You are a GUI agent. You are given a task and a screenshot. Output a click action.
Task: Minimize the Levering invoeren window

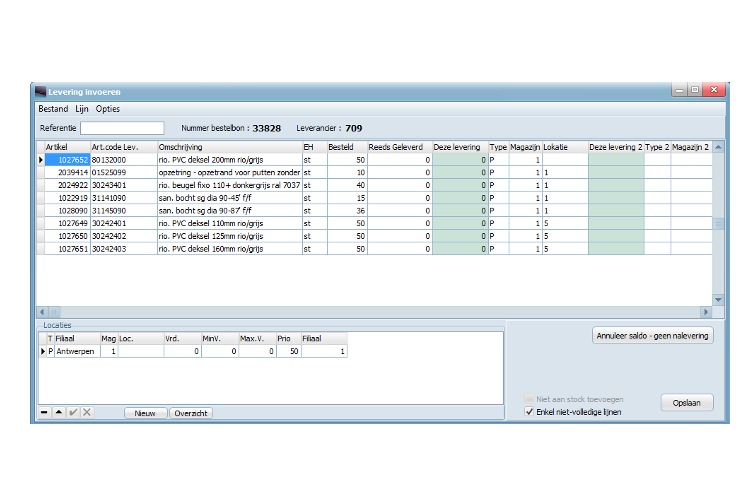point(679,89)
